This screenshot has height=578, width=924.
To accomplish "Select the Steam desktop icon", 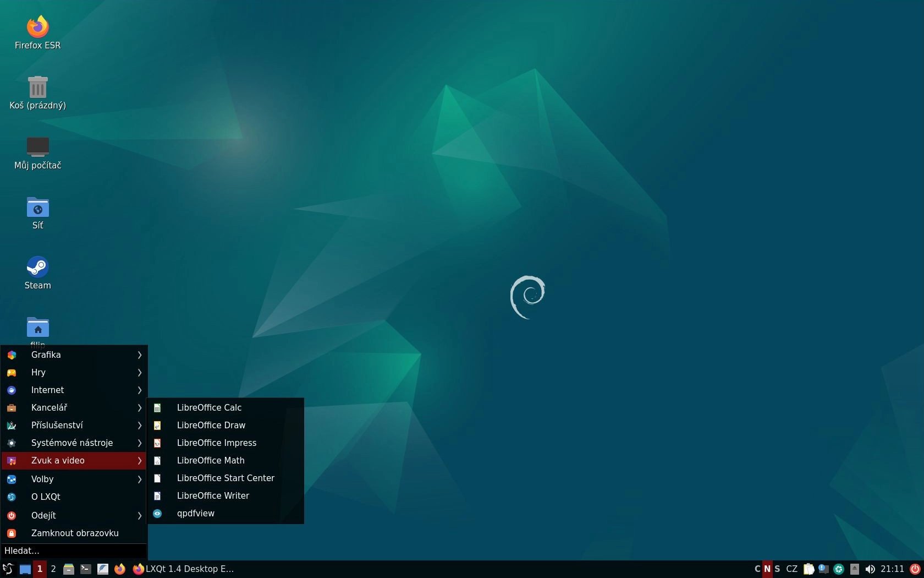I will click(x=37, y=272).
